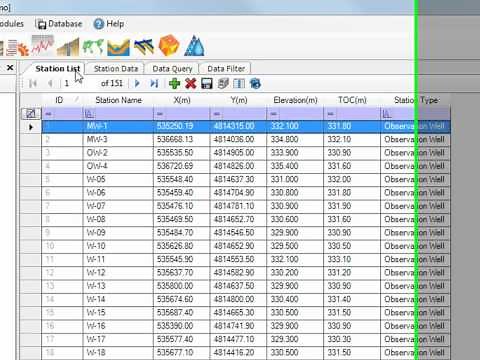Open the green world map module icon
Viewport: 480px width, 360px height.
(93, 47)
